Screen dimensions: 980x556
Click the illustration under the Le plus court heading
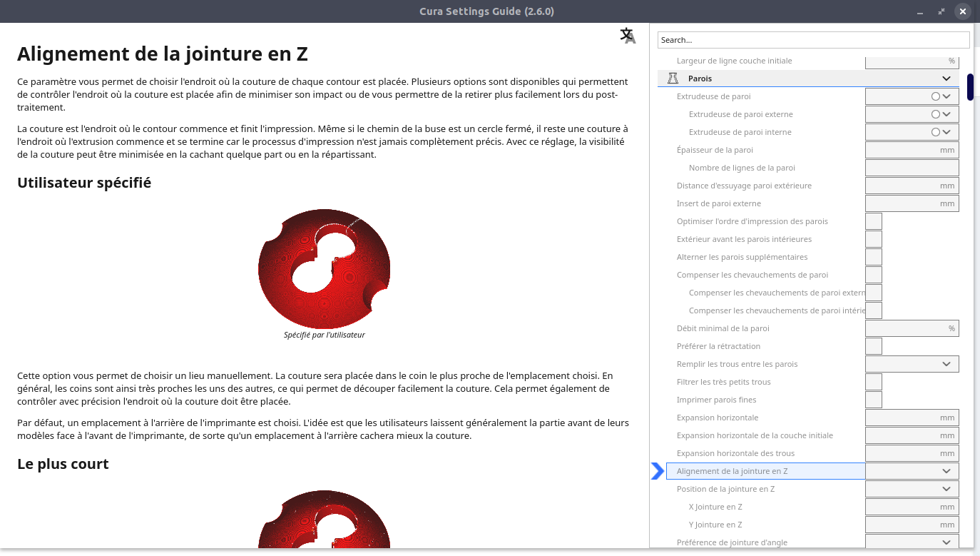[x=324, y=520]
